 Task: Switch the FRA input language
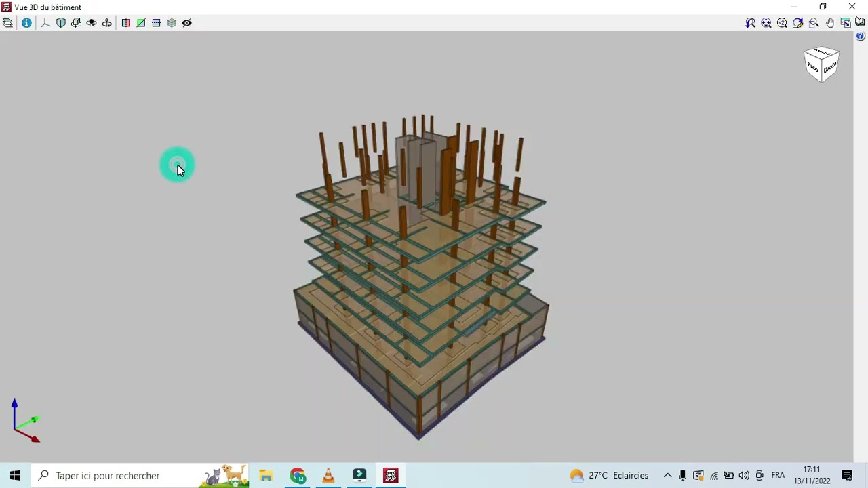tap(778, 475)
